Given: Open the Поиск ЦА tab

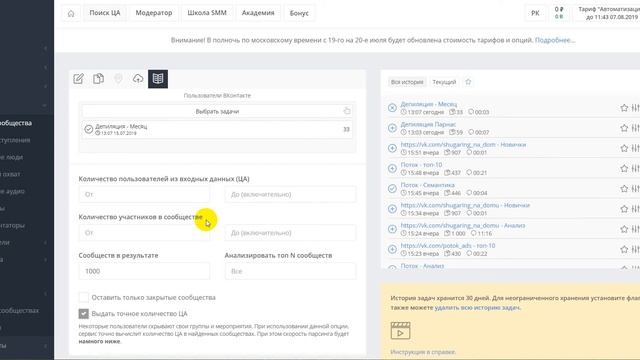Looking at the screenshot, I should coord(105,13).
